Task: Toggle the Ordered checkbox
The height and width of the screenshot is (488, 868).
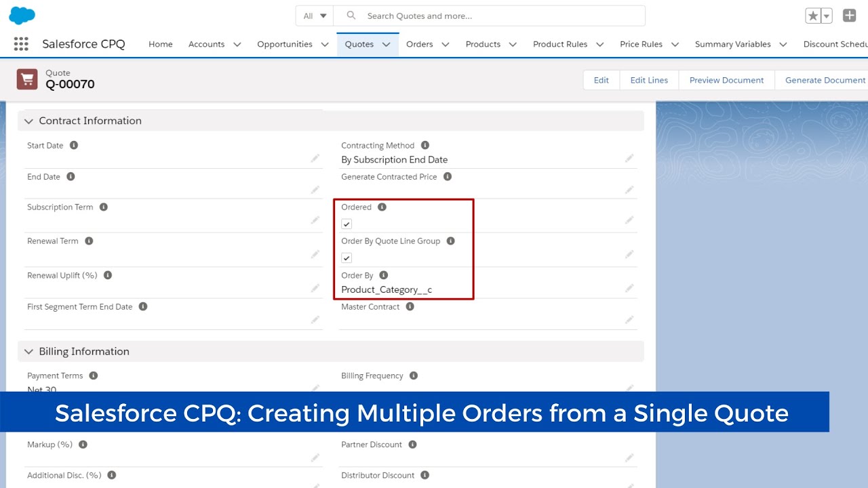Action: (x=347, y=224)
